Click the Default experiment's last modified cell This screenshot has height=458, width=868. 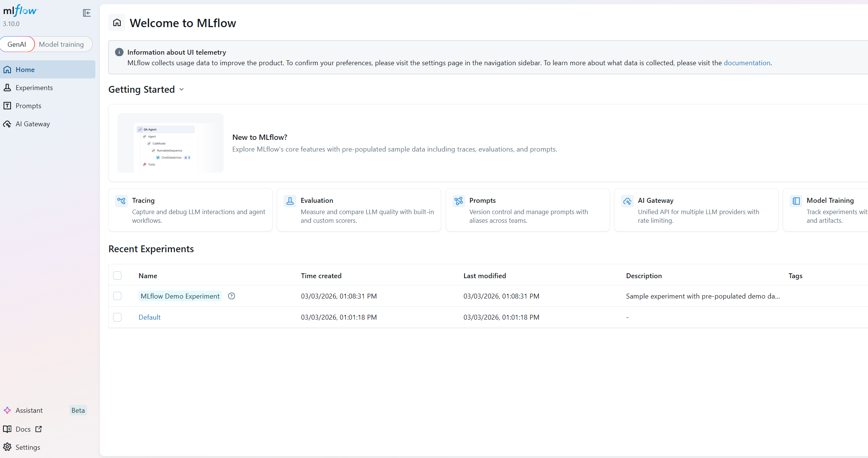coord(501,317)
